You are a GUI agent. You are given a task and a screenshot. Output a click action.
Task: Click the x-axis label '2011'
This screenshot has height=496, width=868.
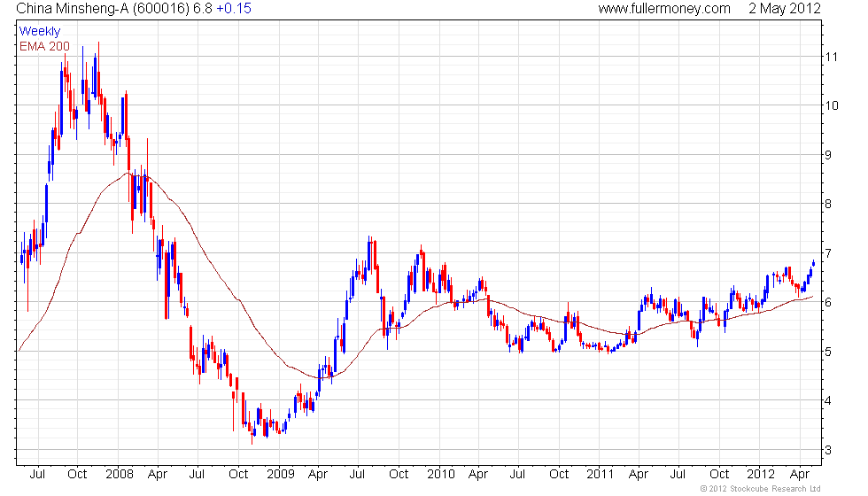(x=601, y=474)
